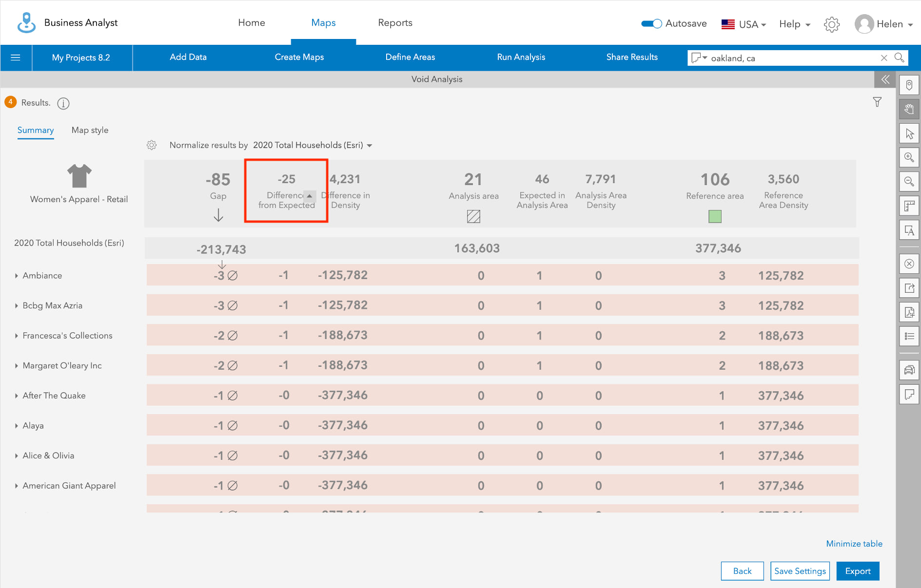Expand the Ambiance row

17,276
